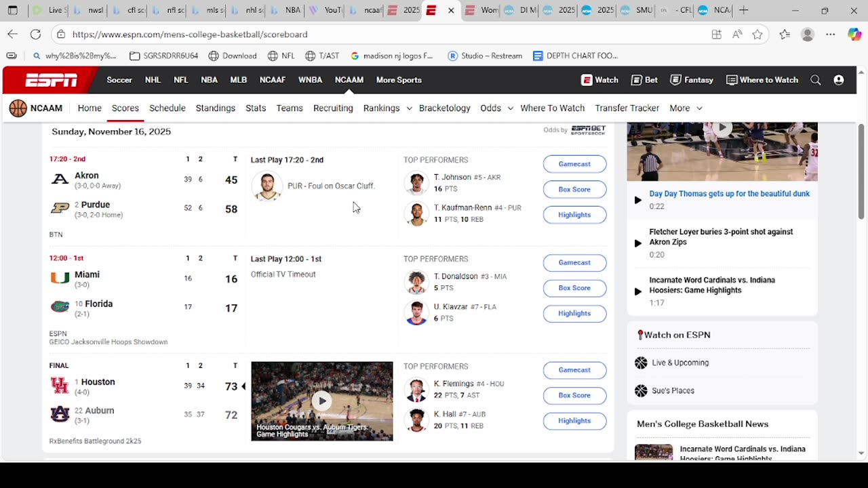
Task: Click the ESPN logo
Action: click(52, 81)
